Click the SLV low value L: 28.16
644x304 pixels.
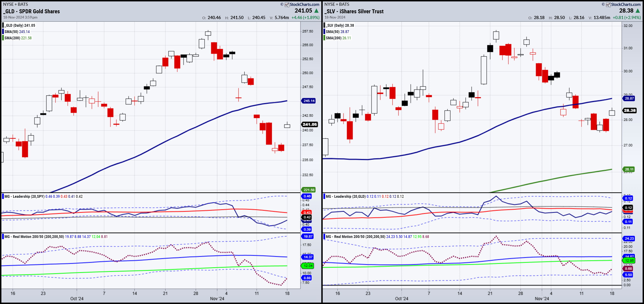click(577, 17)
